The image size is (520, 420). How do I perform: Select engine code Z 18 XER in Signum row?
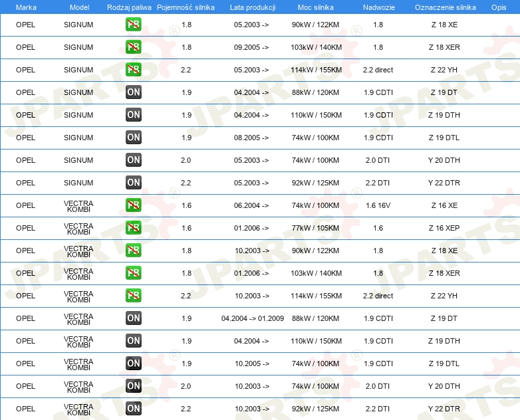(444, 47)
